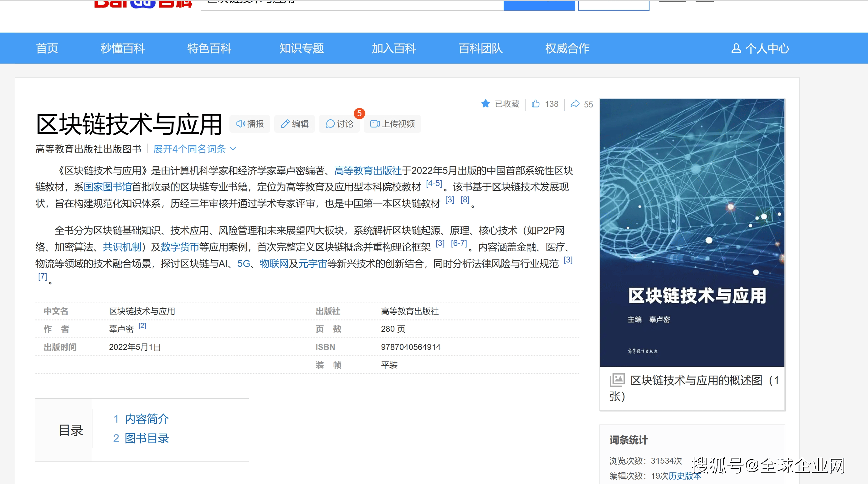Click the 个人中心 user icon
This screenshot has width=868, height=484.
[x=736, y=49]
